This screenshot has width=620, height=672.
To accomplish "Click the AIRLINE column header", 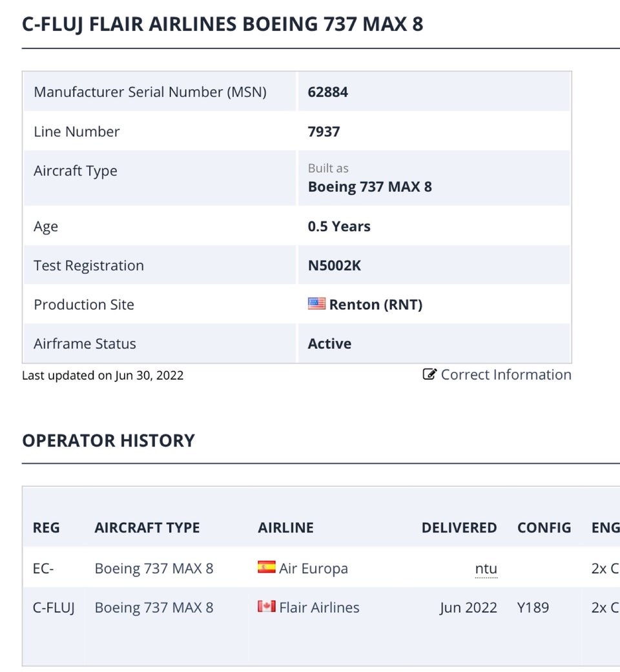I will pyautogui.click(x=285, y=527).
